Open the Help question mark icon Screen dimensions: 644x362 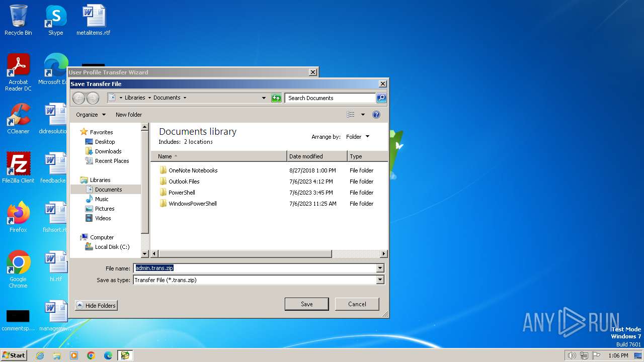[x=376, y=115]
